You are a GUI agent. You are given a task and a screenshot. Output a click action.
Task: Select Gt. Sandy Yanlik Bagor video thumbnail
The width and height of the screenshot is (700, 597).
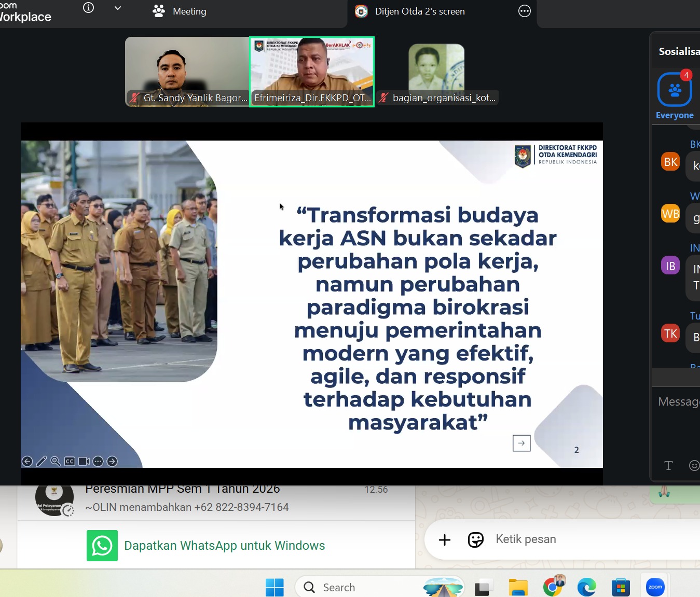point(187,72)
